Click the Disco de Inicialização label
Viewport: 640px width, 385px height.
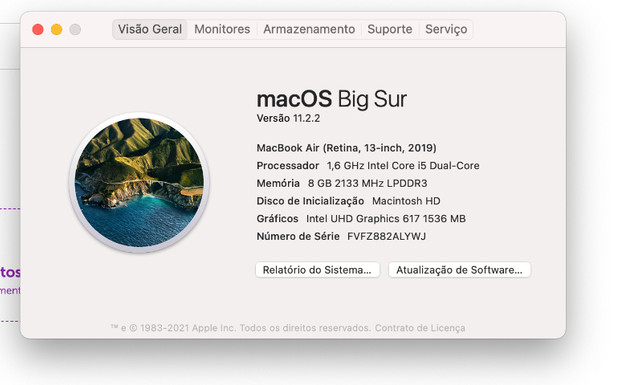pos(310,201)
